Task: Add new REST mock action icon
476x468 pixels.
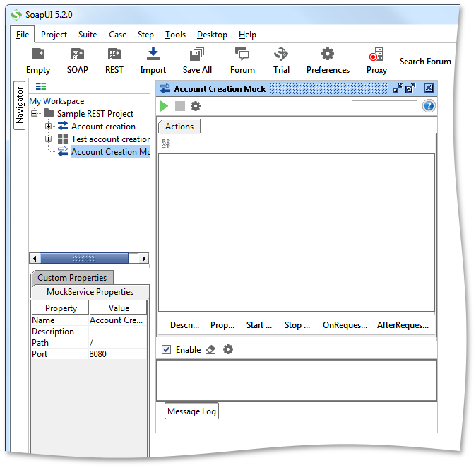Action: (x=166, y=144)
